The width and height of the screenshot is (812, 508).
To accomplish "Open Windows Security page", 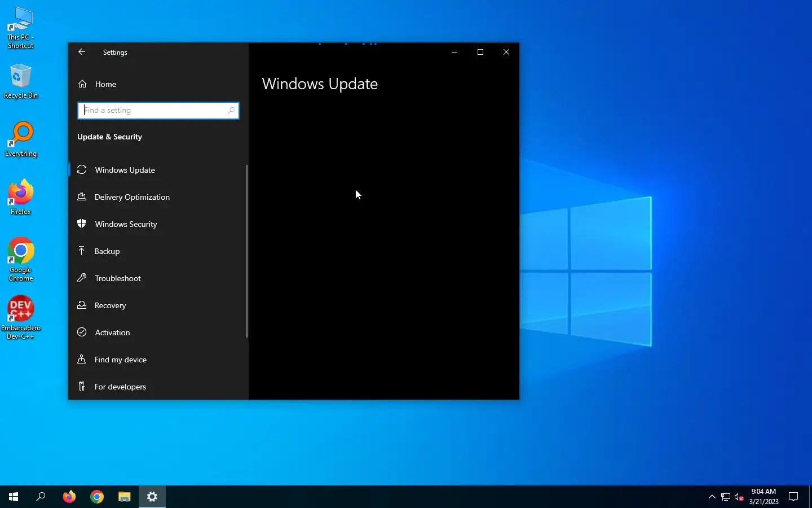I will click(158, 224).
